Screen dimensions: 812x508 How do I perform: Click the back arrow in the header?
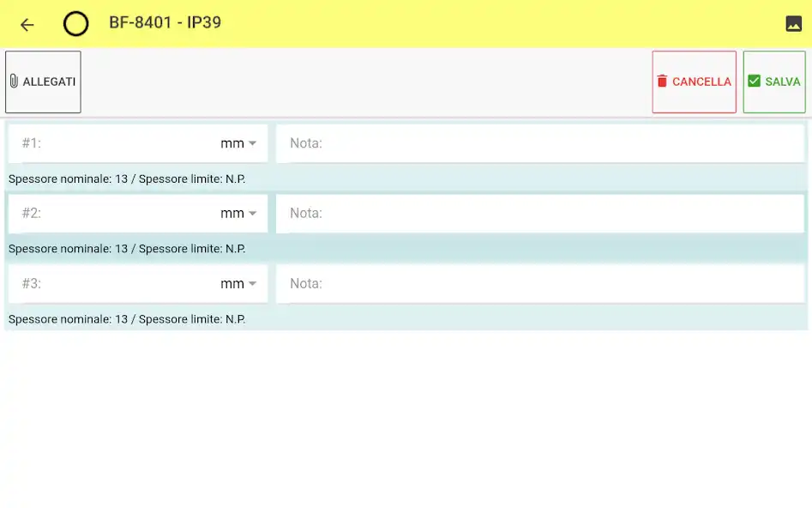(27, 24)
